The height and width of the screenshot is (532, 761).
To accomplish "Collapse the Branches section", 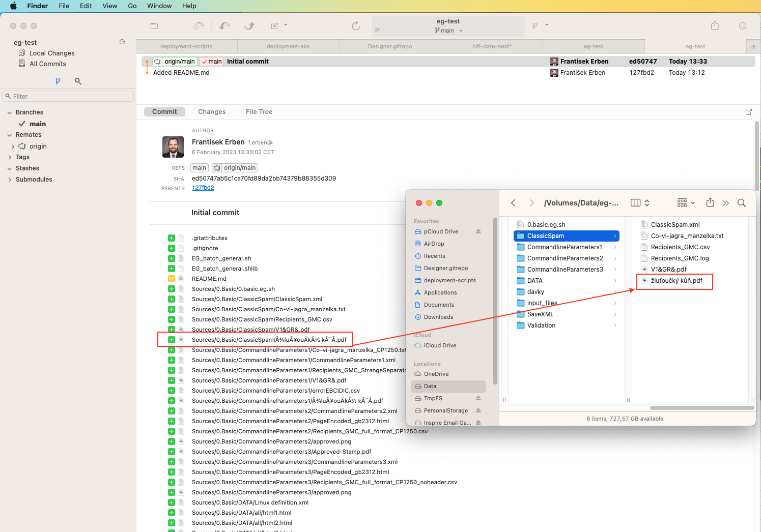I will click(9, 112).
